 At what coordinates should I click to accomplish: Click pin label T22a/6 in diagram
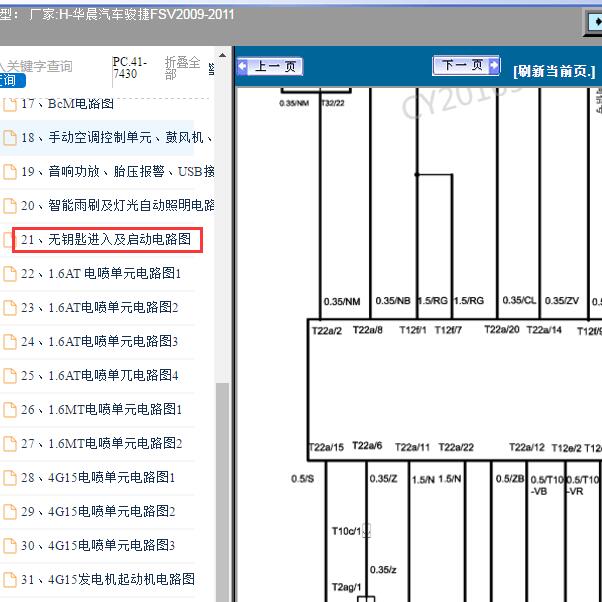coord(367,445)
